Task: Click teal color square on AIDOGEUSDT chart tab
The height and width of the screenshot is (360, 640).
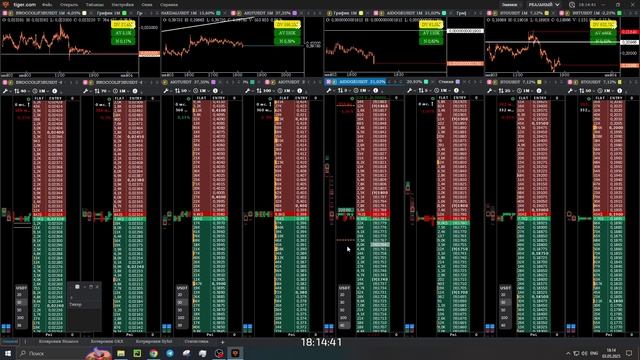Action: 444,13
